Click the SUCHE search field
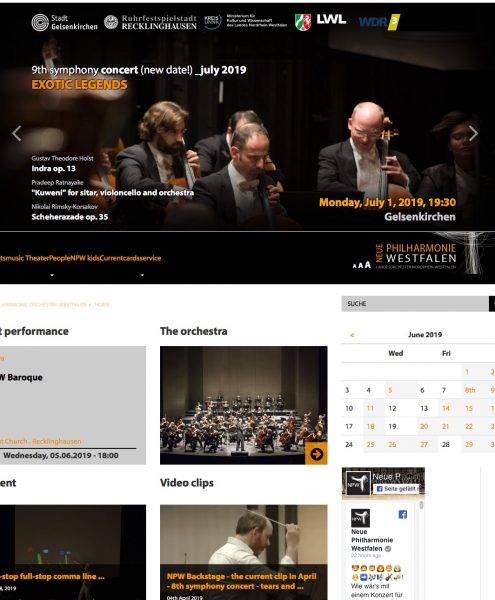Image resolution: width=495 pixels, height=600 pixels. click(415, 303)
